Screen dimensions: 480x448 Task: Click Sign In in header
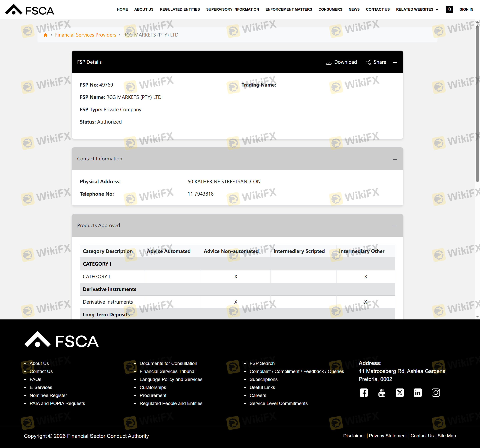click(x=466, y=9)
